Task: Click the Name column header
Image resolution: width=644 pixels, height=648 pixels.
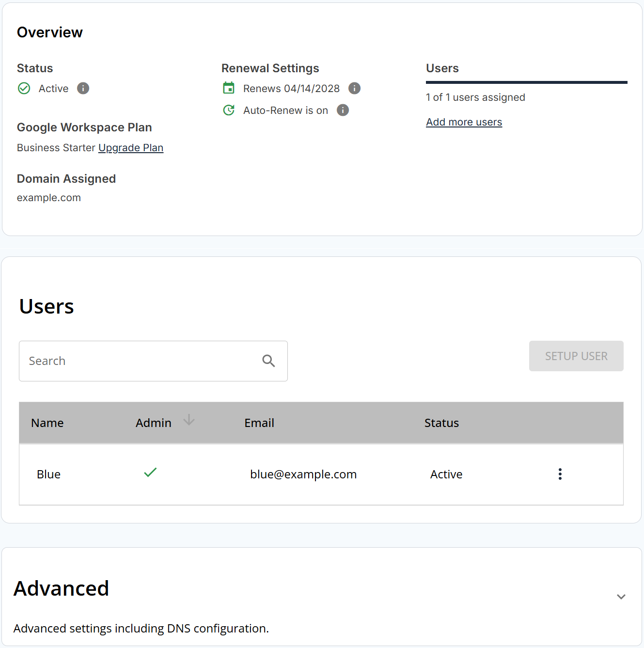Action: tap(47, 423)
